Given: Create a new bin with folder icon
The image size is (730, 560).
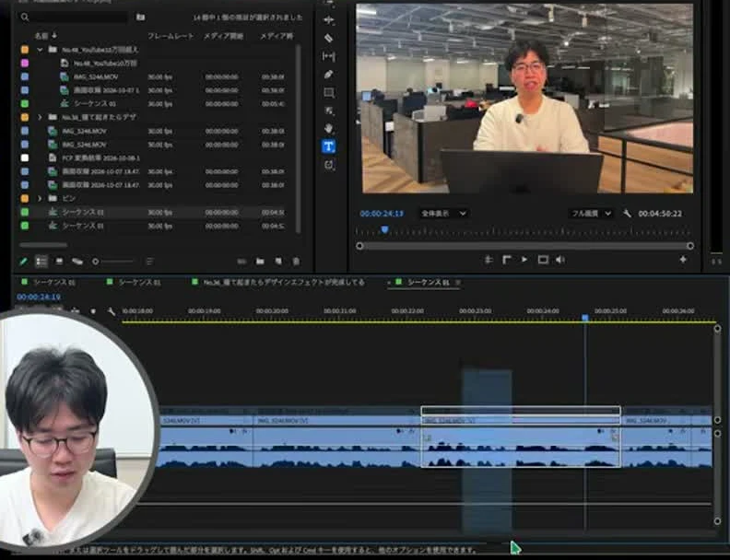Looking at the screenshot, I should pos(260,262).
